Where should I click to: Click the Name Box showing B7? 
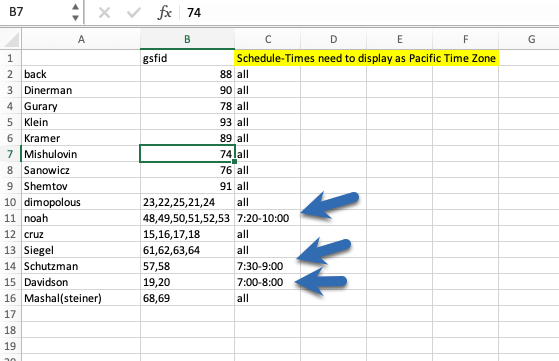click(36, 12)
